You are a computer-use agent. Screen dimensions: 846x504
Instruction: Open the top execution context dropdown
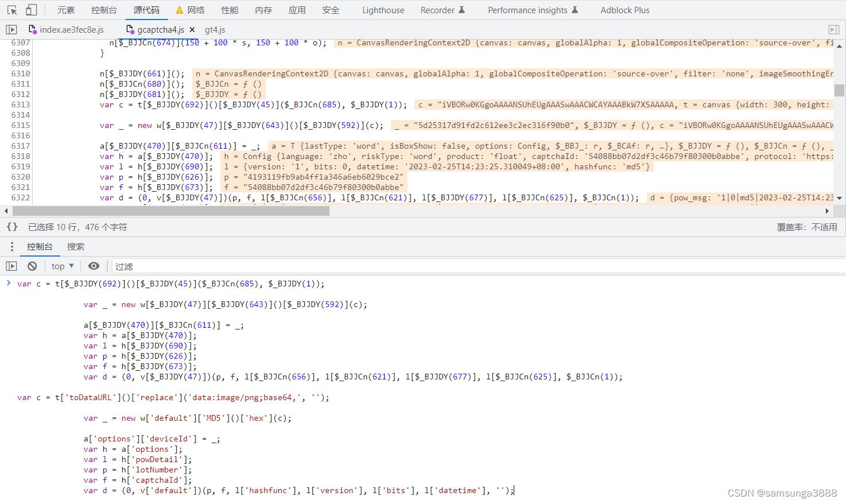click(63, 266)
